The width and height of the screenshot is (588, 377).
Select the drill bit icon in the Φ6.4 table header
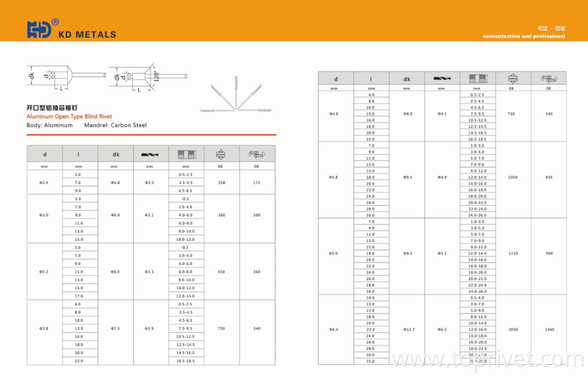(442, 78)
